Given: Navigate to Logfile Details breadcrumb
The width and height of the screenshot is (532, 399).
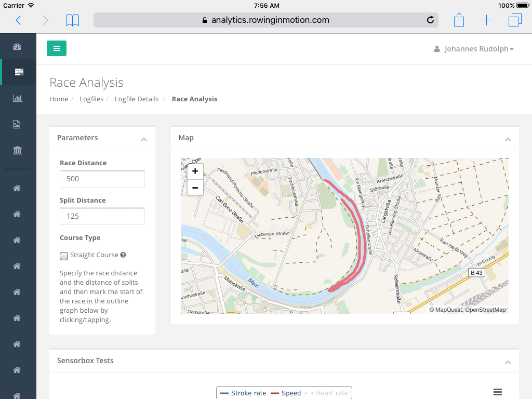Looking at the screenshot, I should coord(137,99).
